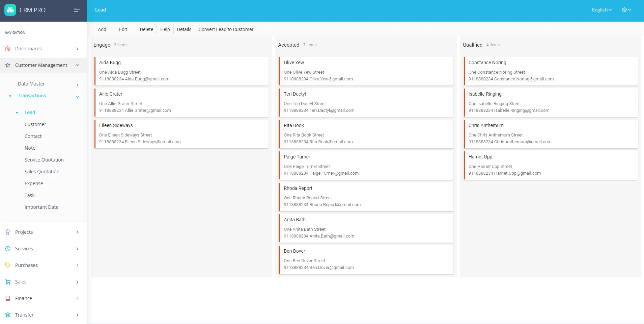Collapse the sidebar using the hamburger icon
This screenshot has height=324, width=644.
77,10
